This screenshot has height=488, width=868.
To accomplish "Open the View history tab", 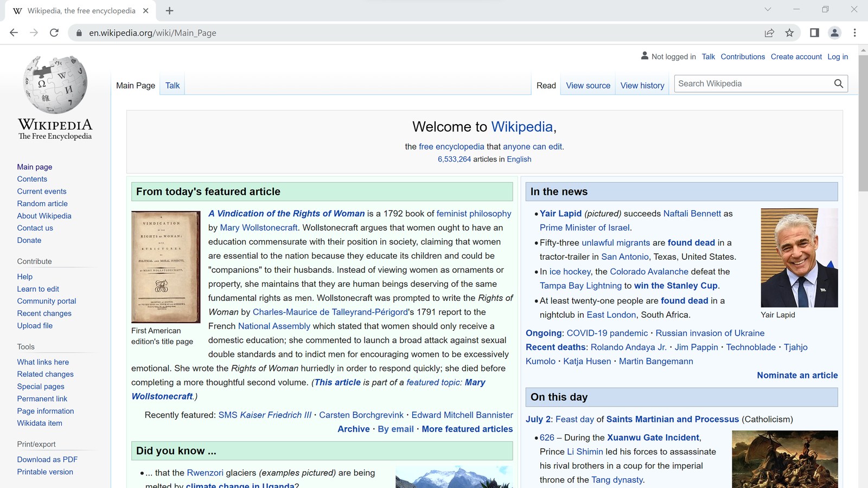I will point(642,86).
